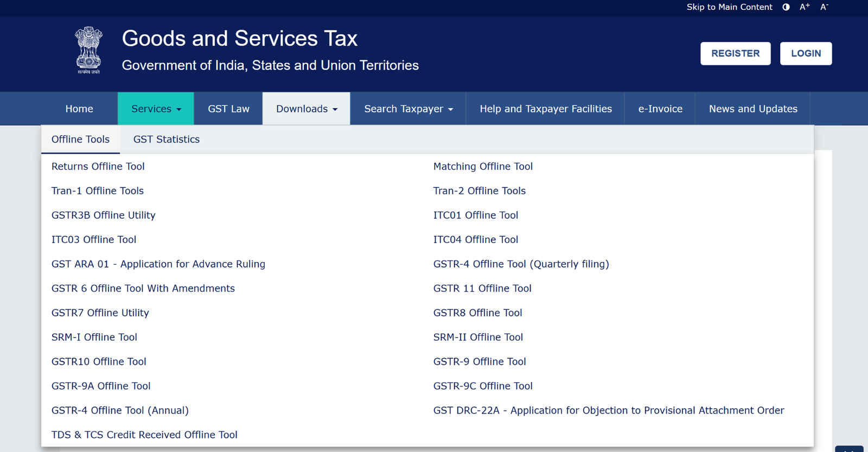Decrease font size with A- icon
This screenshot has height=452, width=868.
click(824, 7)
